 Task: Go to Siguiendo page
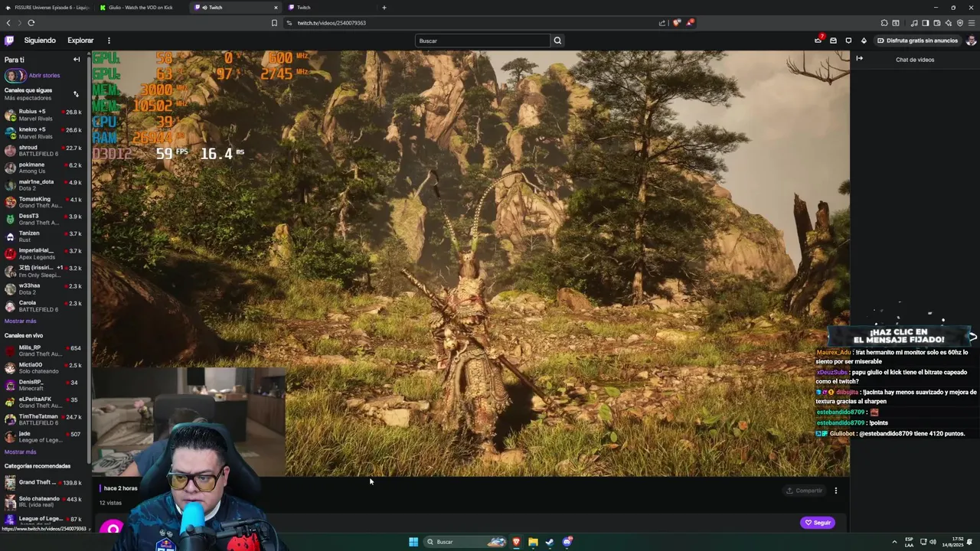tap(40, 41)
